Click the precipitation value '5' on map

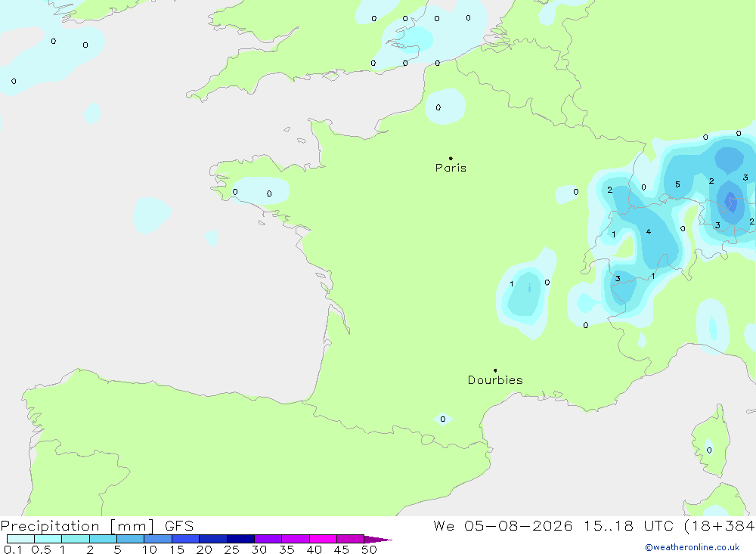pos(677,184)
